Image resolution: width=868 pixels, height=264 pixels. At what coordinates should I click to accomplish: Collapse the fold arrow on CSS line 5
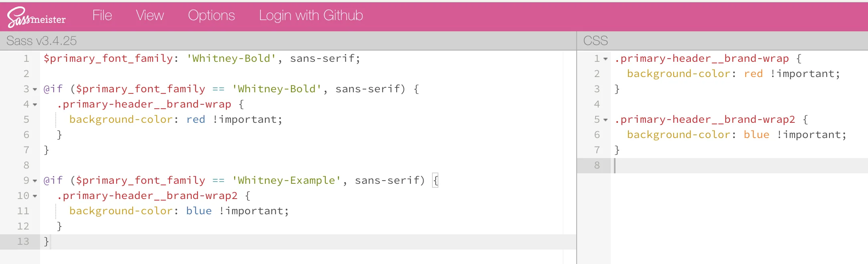606,120
